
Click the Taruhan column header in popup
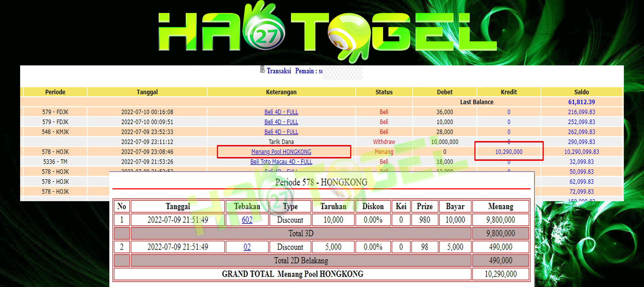[x=333, y=207]
